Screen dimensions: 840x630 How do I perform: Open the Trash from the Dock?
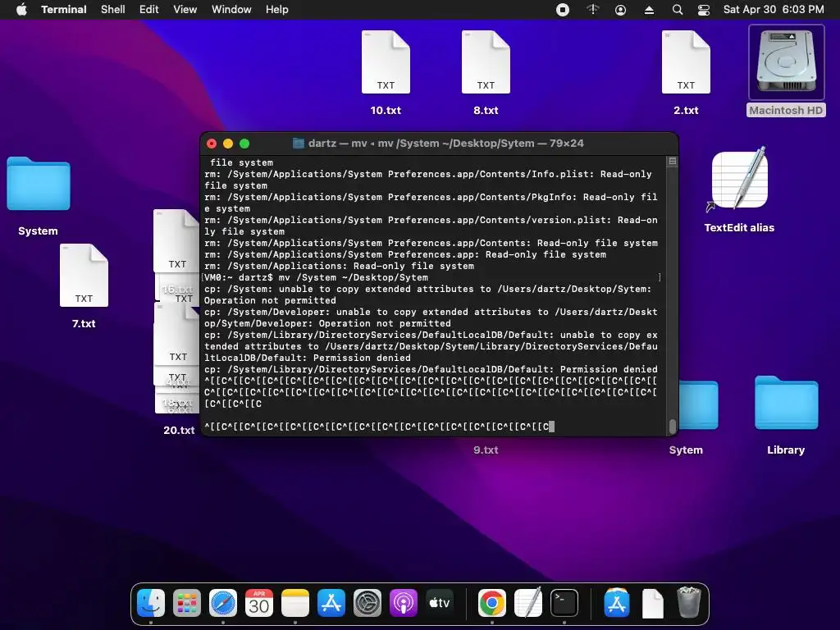(x=688, y=602)
